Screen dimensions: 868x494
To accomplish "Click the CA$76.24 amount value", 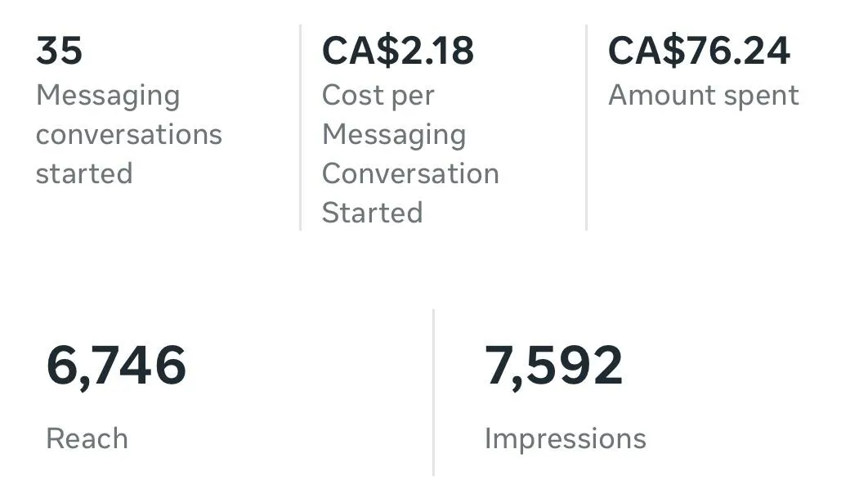I will point(699,51).
